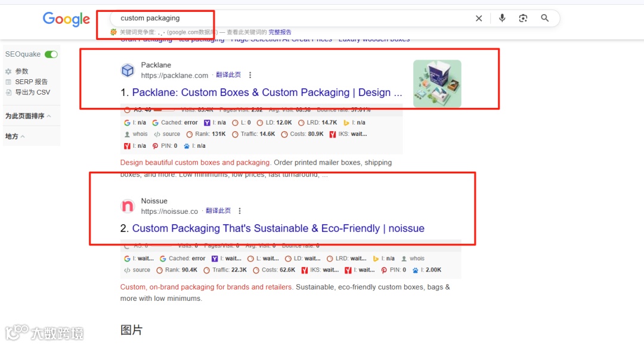Open Google Lens image search
This screenshot has width=644, height=345.
[x=523, y=18]
